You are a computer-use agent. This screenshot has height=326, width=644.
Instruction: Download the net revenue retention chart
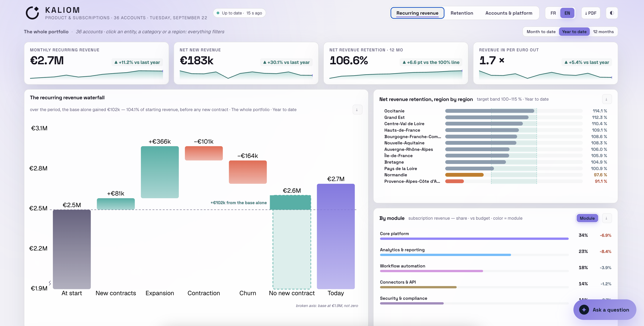(607, 99)
